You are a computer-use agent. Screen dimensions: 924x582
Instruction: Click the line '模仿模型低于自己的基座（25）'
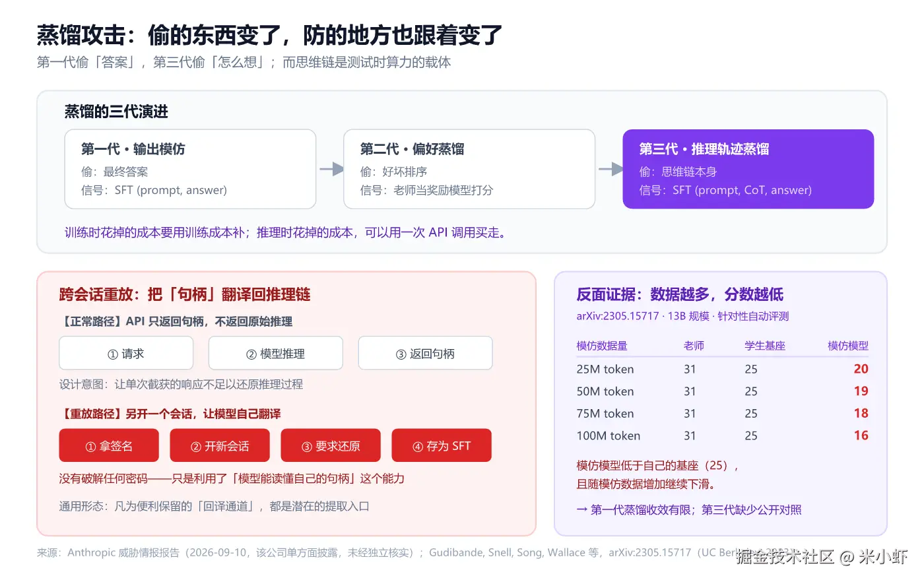pos(657,465)
